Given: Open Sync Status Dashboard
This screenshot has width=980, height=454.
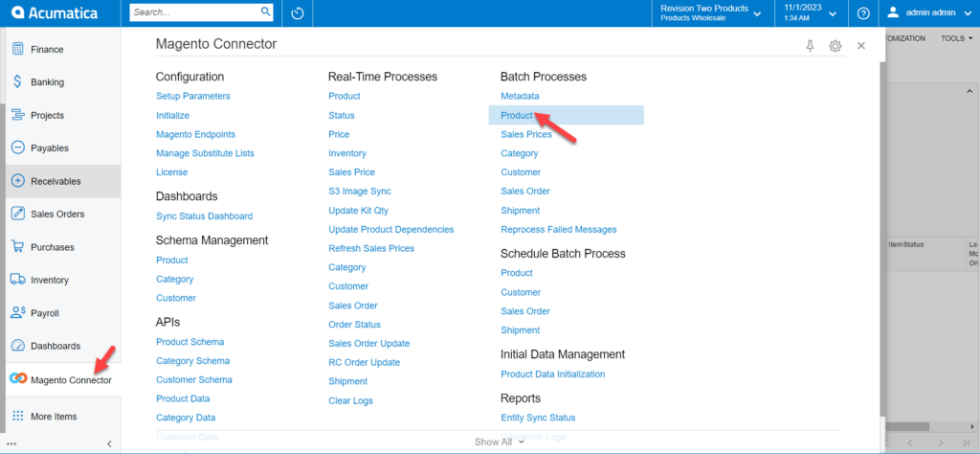Looking at the screenshot, I should click(x=205, y=216).
